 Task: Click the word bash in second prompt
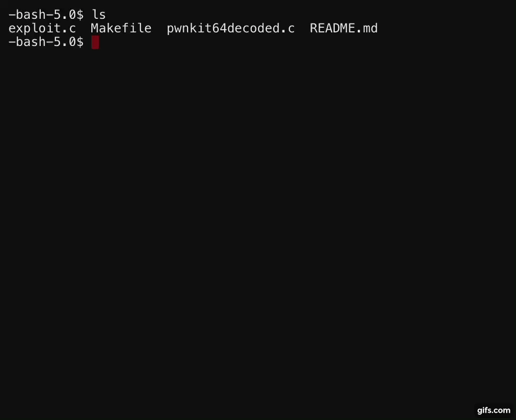tap(31, 42)
